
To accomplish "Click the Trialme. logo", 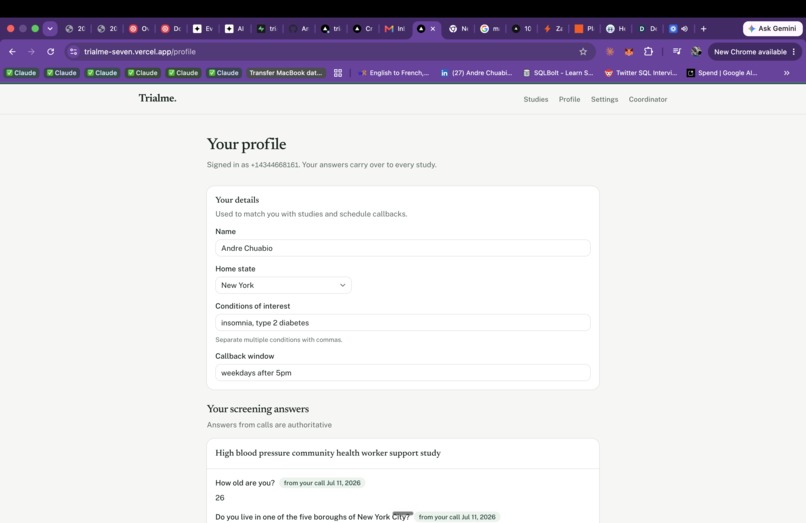I will click(x=157, y=98).
